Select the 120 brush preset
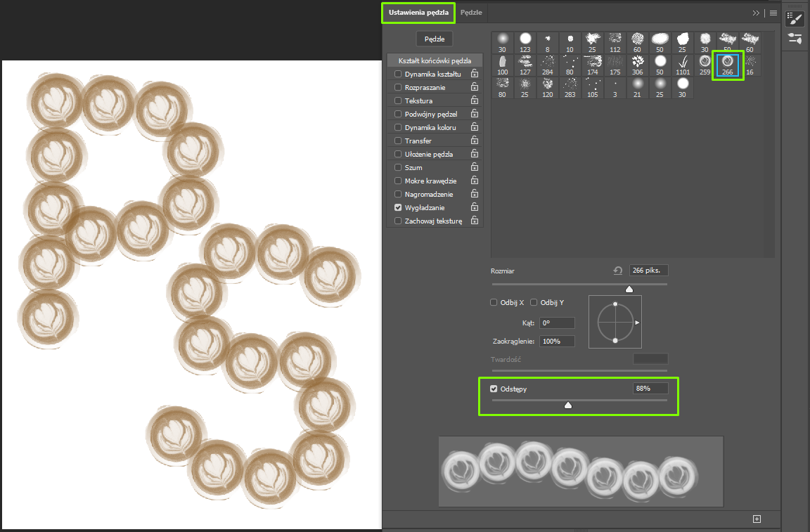Image resolution: width=810 pixels, height=532 pixels. (548, 88)
